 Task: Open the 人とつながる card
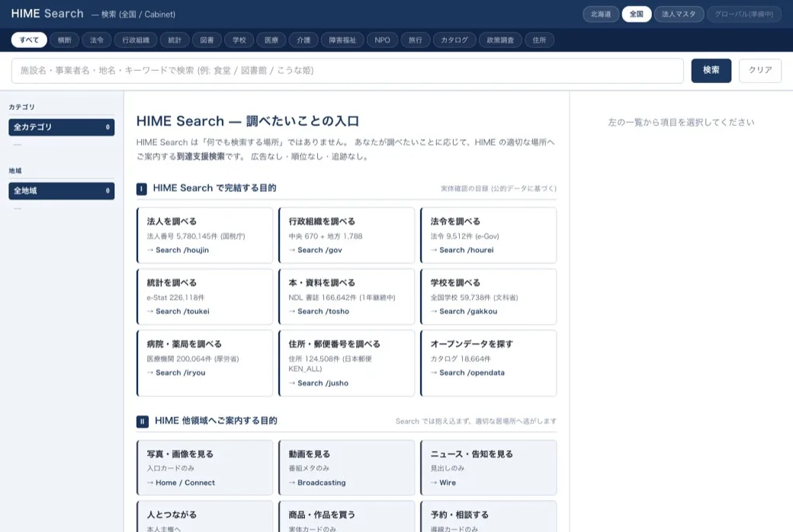(204, 517)
